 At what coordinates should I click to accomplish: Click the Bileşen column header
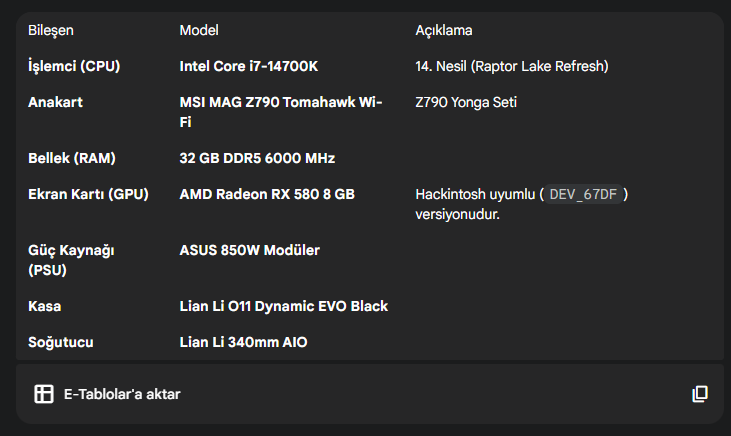coord(51,31)
